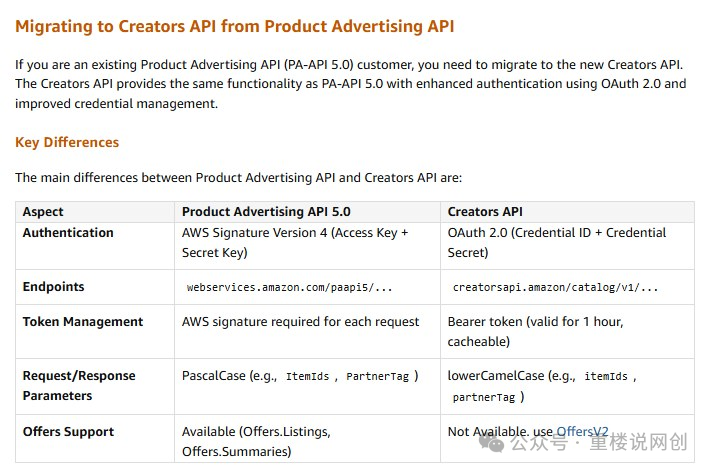
Task: Click the lowercase partnerTag code sample
Action: click(x=484, y=398)
